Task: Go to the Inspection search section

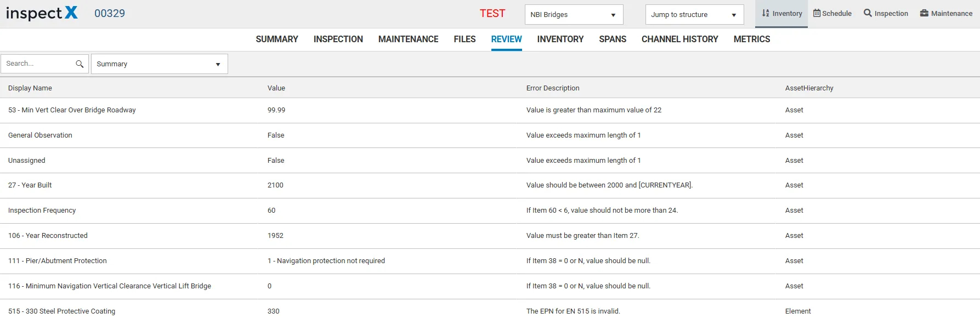Action: (x=886, y=14)
